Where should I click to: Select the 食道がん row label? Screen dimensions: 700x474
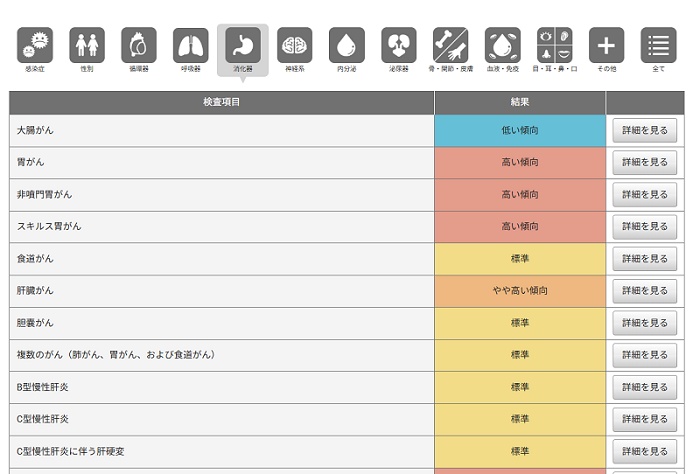[x=36, y=259]
